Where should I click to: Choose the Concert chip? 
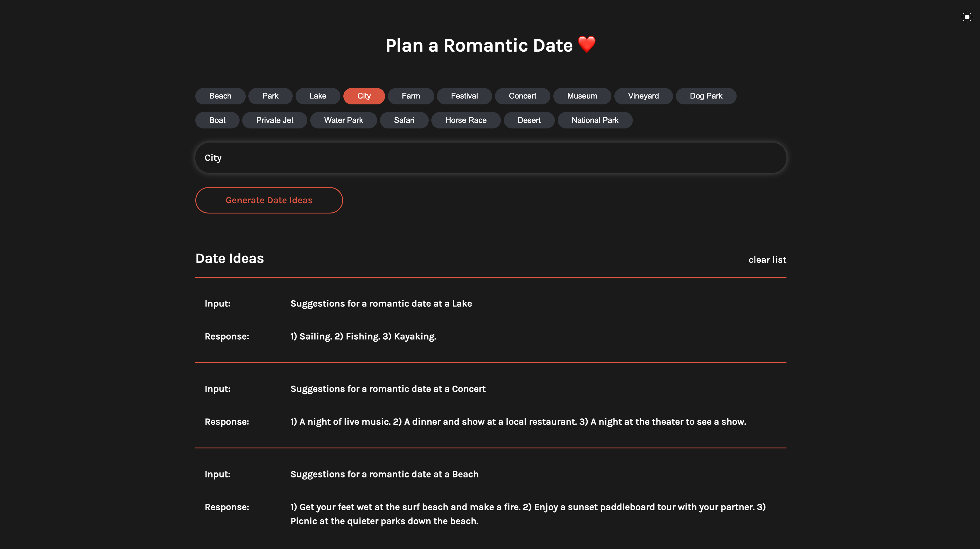(x=522, y=96)
